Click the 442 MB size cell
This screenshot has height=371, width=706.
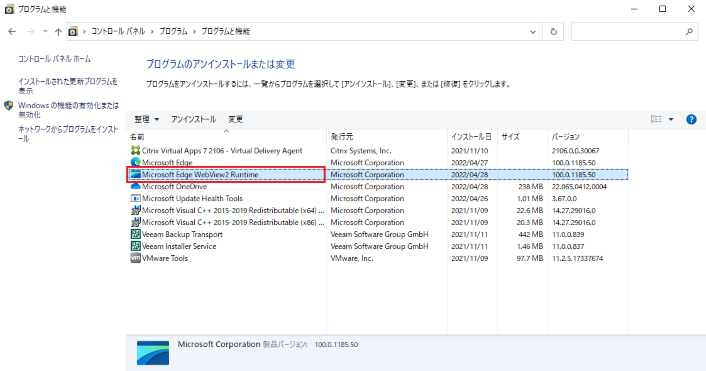tap(530, 234)
